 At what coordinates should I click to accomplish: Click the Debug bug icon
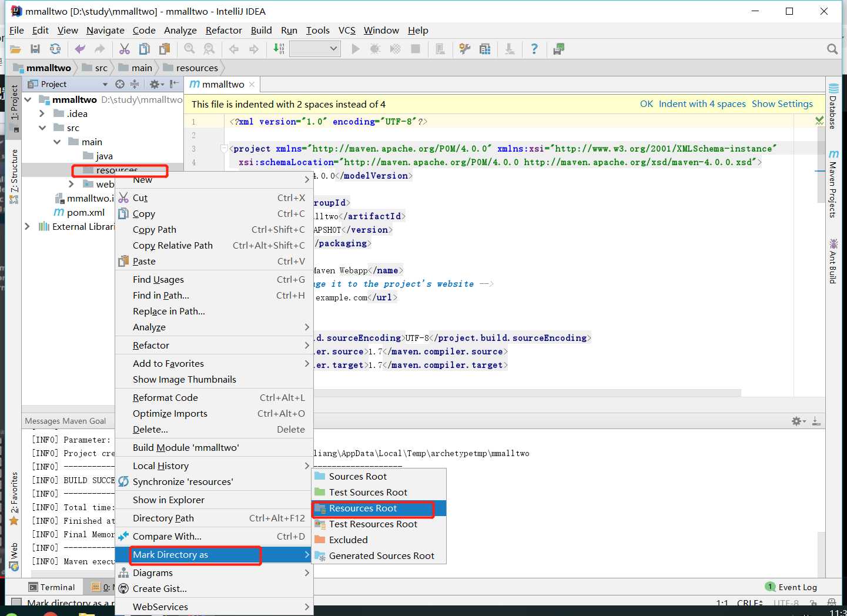click(375, 49)
